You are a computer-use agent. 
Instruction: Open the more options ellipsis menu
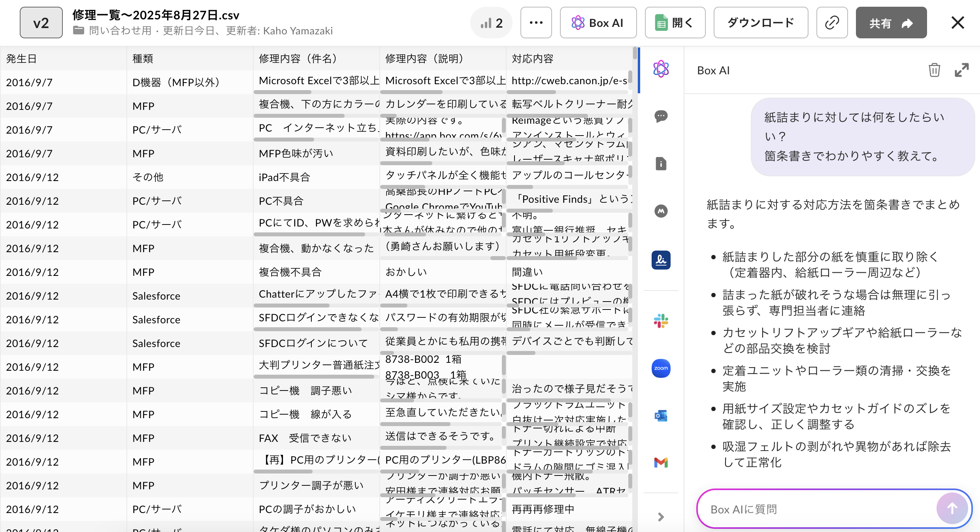point(536,23)
